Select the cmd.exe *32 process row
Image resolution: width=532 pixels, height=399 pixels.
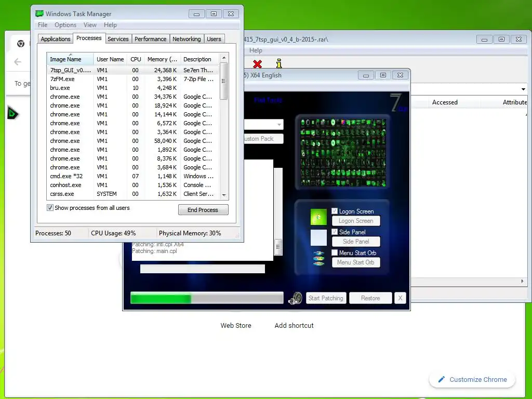coord(133,176)
